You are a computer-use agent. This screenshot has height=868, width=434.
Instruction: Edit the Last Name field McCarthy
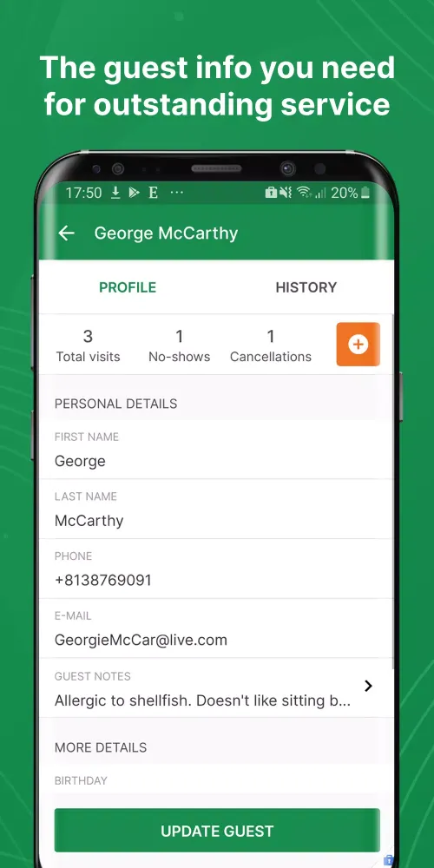pyautogui.click(x=216, y=510)
